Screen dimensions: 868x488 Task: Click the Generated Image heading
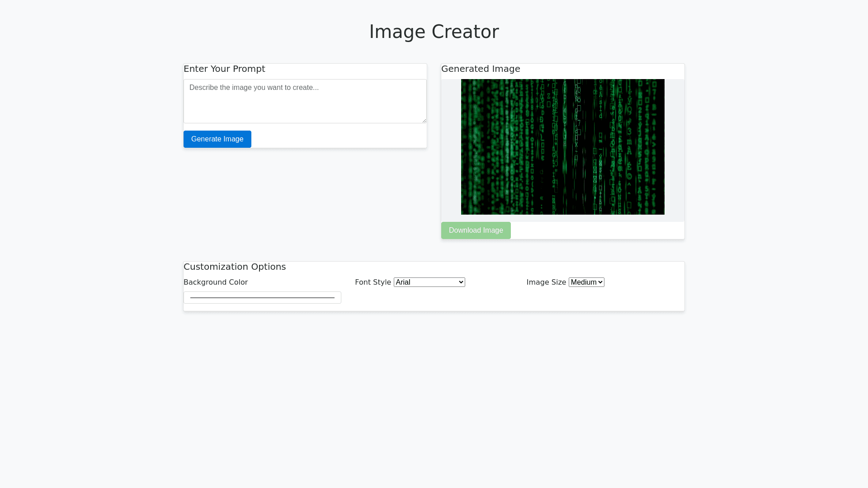point(481,69)
